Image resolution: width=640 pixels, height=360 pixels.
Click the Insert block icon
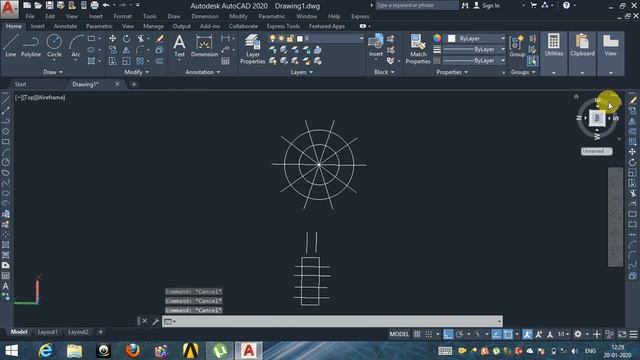point(376,45)
